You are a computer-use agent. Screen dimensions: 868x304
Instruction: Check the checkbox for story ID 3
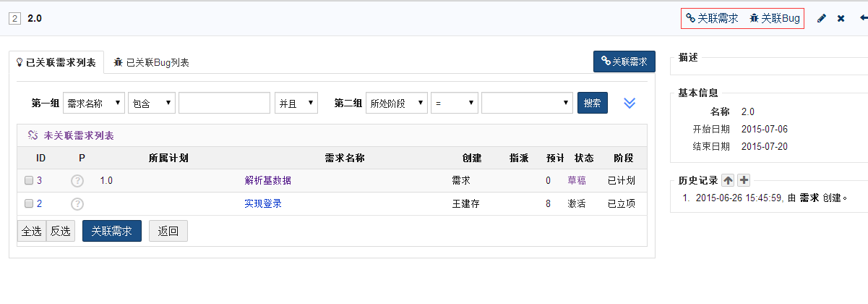click(x=29, y=181)
